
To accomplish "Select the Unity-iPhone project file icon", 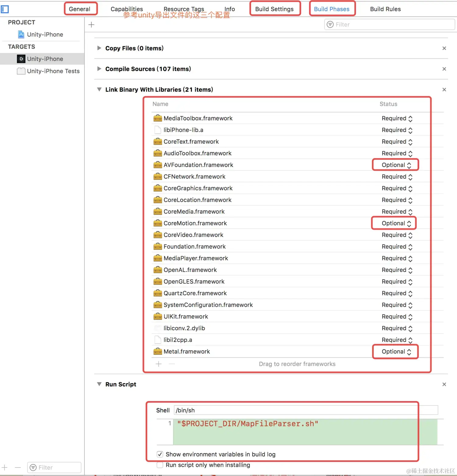I will tap(21, 34).
